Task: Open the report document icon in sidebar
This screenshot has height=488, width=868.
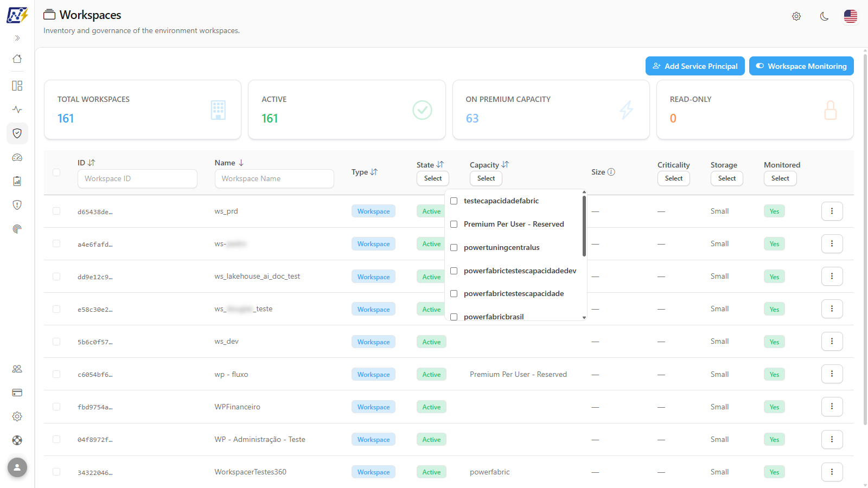Action: (17, 181)
